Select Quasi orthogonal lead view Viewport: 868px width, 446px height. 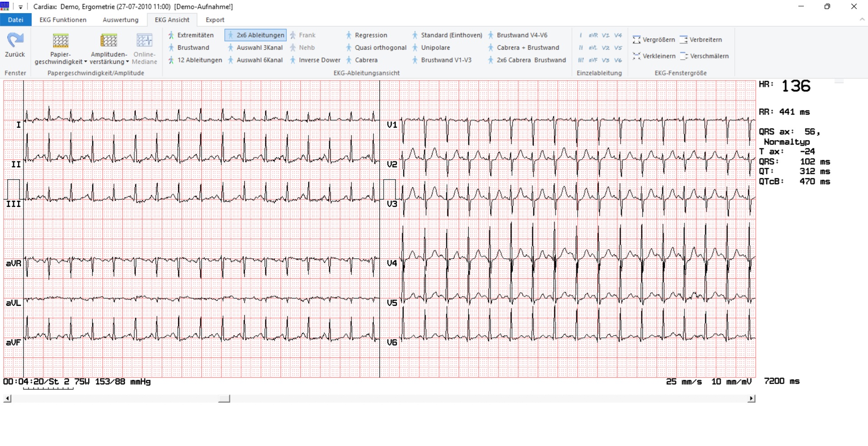[x=376, y=47]
